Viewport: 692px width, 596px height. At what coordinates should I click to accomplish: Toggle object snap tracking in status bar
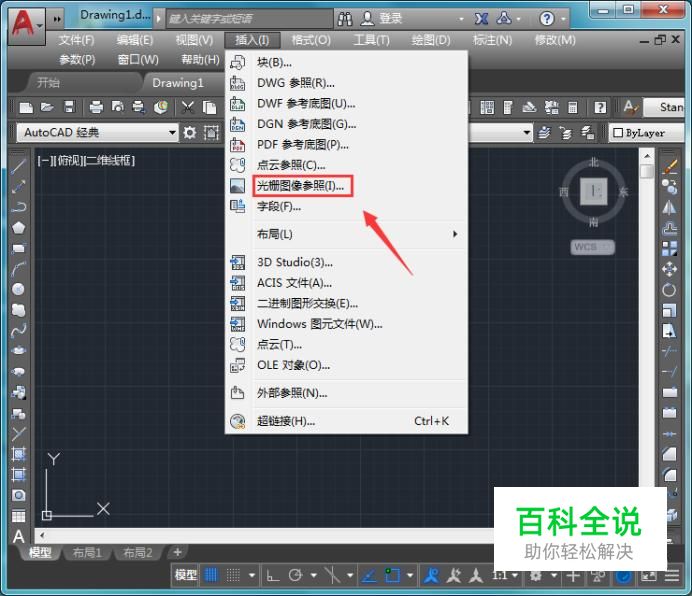click(x=369, y=575)
